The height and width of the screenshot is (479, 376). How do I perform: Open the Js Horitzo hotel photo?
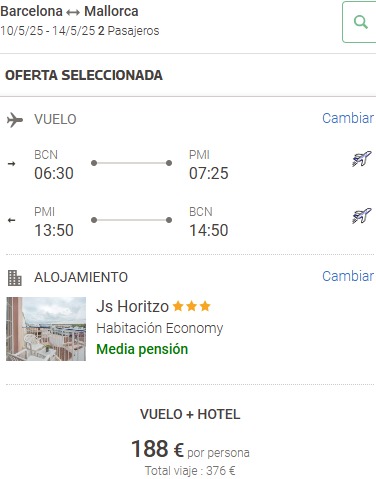46,329
